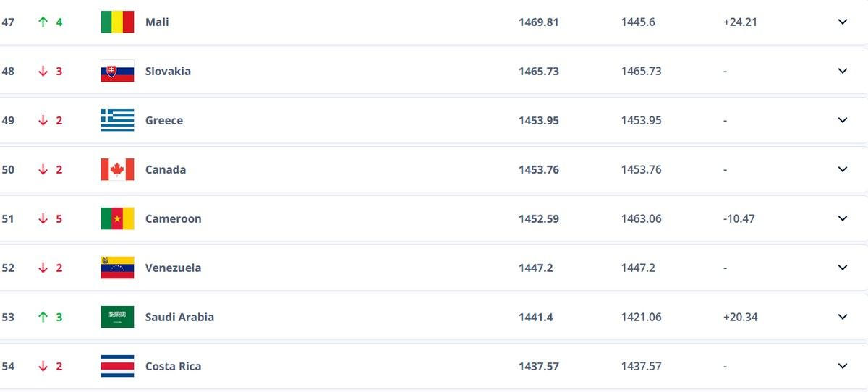Open Canada row dropdown chevron
Image resolution: width=868 pixels, height=392 pixels.
(842, 169)
